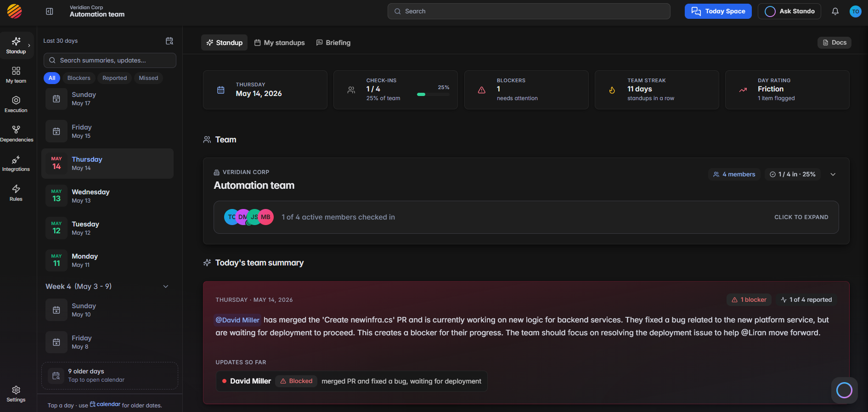Filter by Reported

(x=115, y=78)
